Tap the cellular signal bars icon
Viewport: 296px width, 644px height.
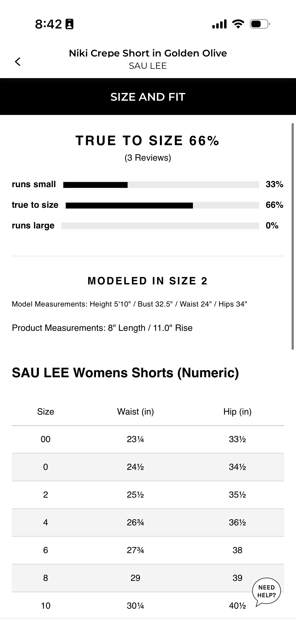coord(219,24)
